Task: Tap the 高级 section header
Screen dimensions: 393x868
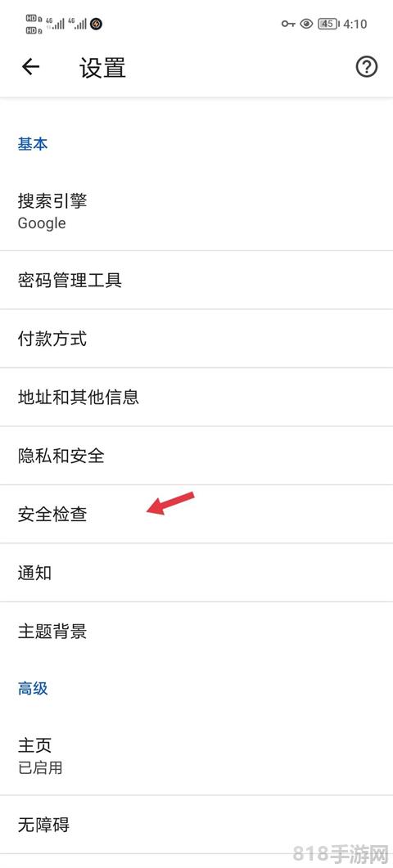Action: click(33, 689)
